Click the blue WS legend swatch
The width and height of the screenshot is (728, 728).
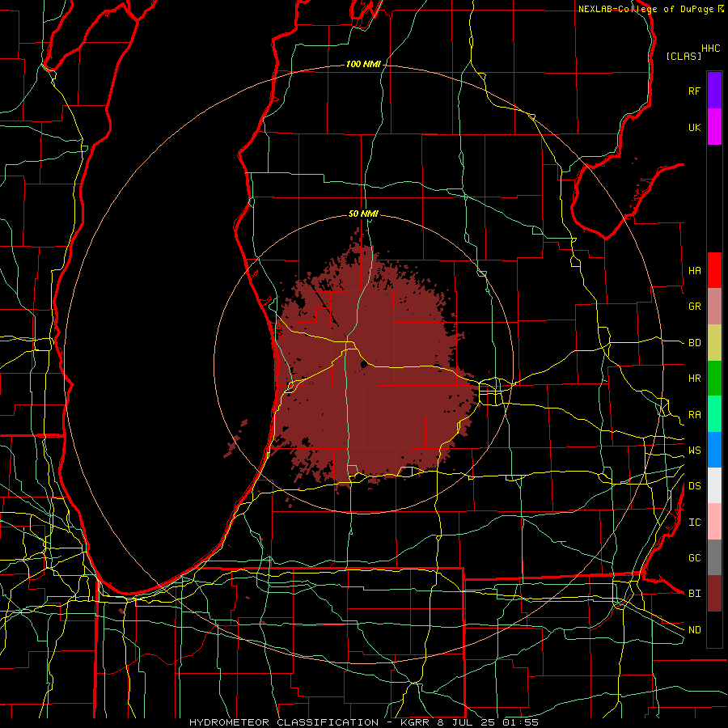pyautogui.click(x=714, y=450)
